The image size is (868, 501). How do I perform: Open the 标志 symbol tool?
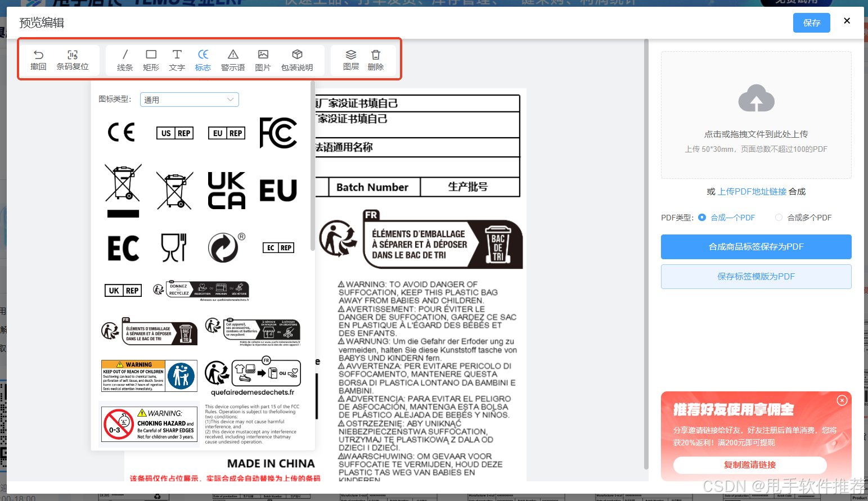click(203, 60)
